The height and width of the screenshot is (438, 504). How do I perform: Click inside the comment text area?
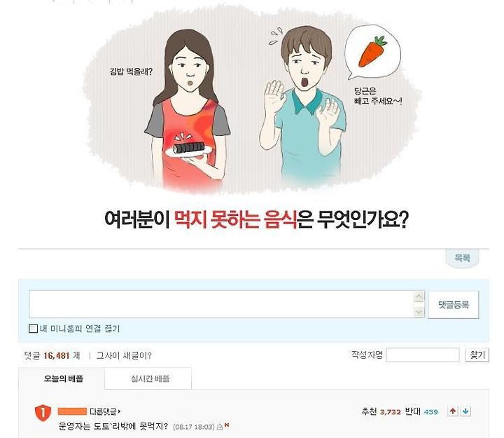tap(221, 304)
